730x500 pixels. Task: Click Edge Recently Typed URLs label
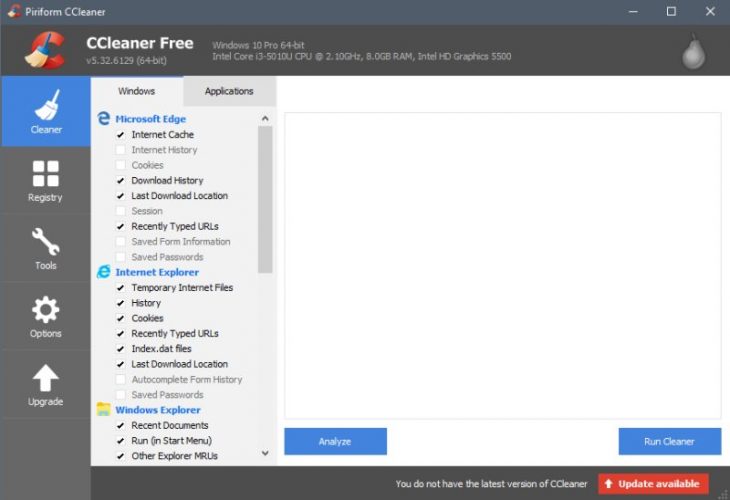click(x=175, y=226)
